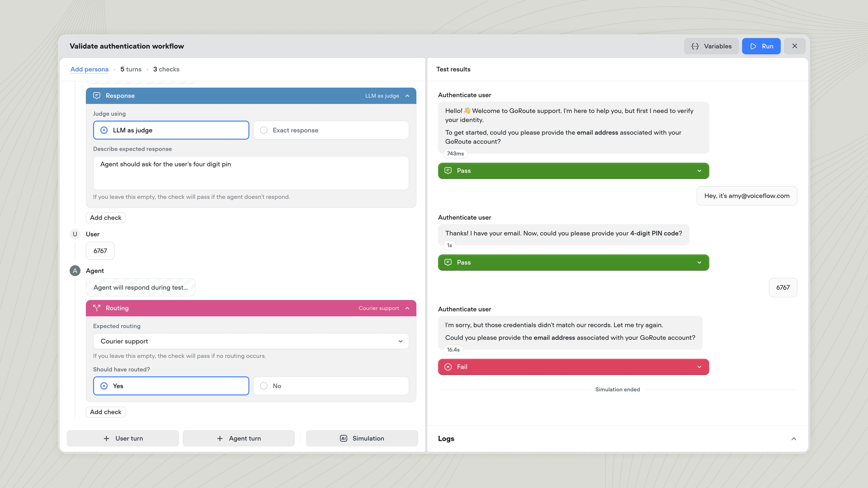The image size is (868, 488).
Task: Click the second Pass result chat icon
Action: point(448,262)
